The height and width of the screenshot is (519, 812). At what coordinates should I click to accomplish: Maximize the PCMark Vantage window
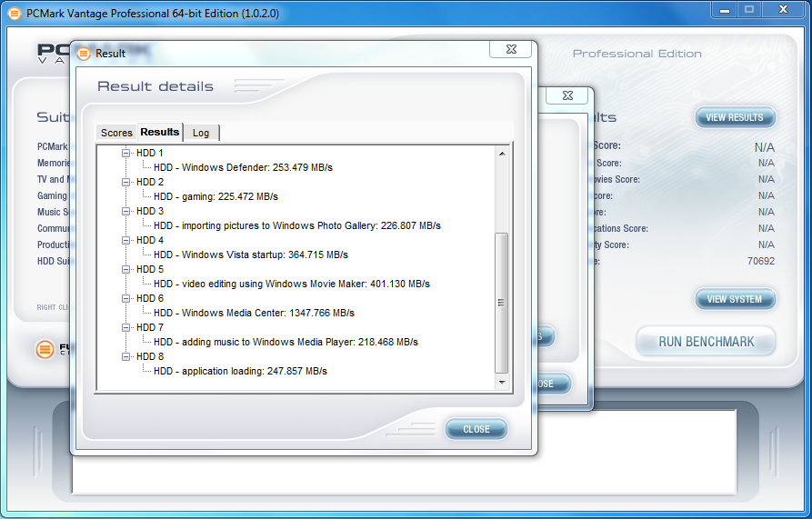749,10
